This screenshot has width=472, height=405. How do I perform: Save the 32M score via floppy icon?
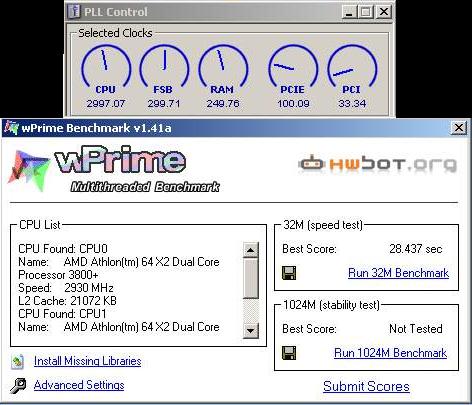(289, 273)
